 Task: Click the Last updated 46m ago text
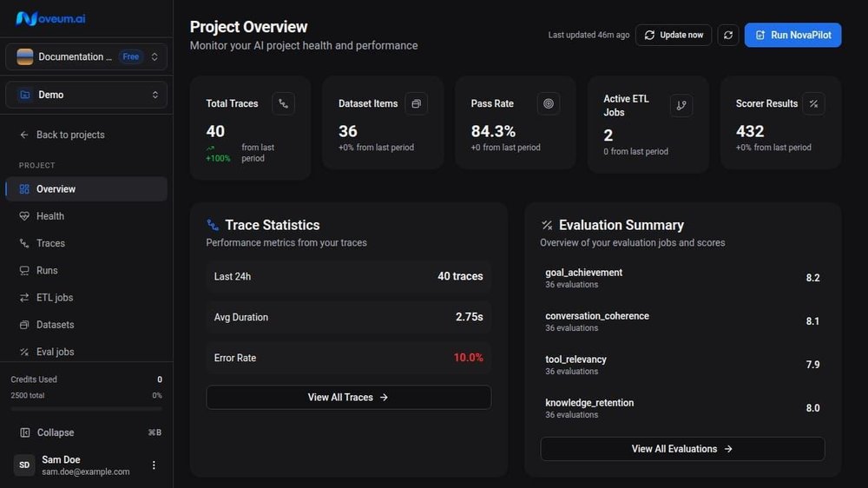[589, 35]
